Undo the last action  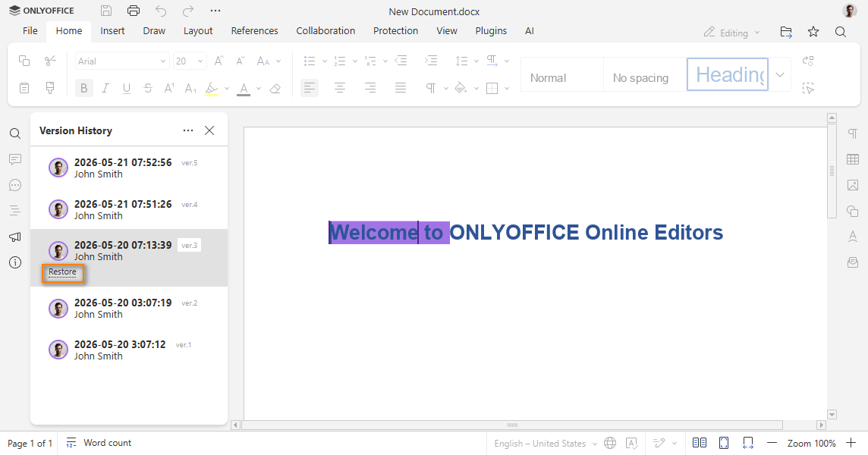tap(161, 11)
